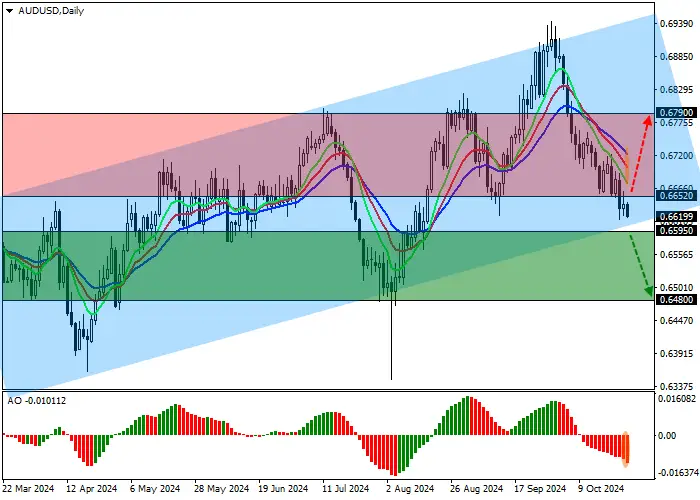Select the 0.67900 price level label
The height and width of the screenshot is (500, 700).
tap(676, 113)
